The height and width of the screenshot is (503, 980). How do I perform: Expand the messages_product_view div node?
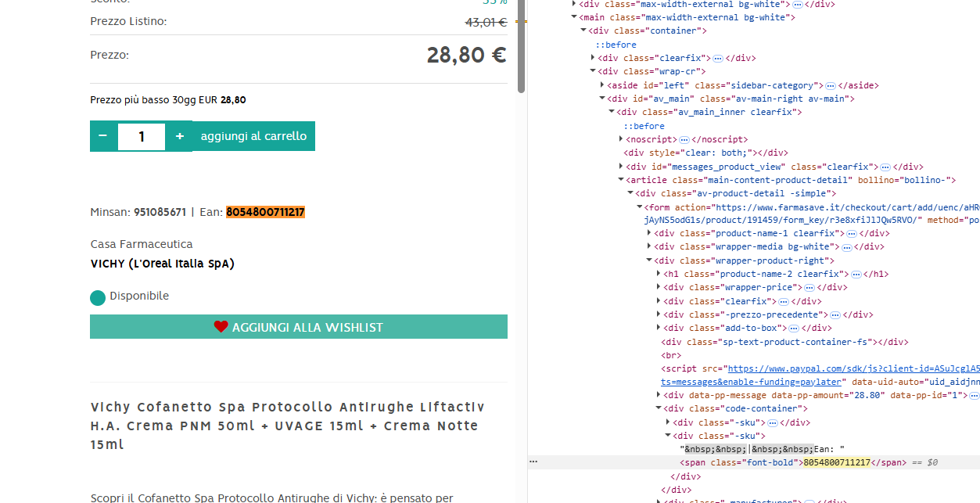(x=621, y=167)
